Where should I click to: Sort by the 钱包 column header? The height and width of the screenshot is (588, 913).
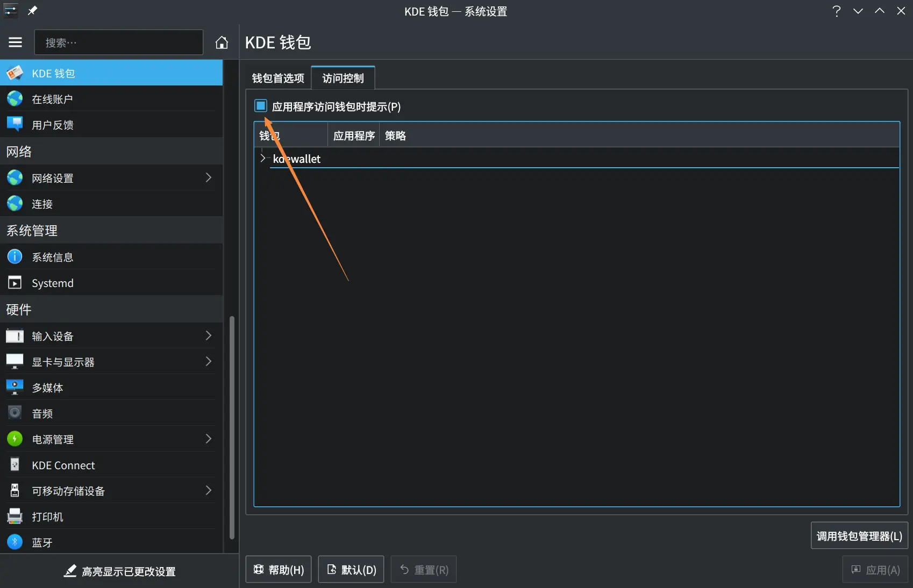pyautogui.click(x=291, y=135)
